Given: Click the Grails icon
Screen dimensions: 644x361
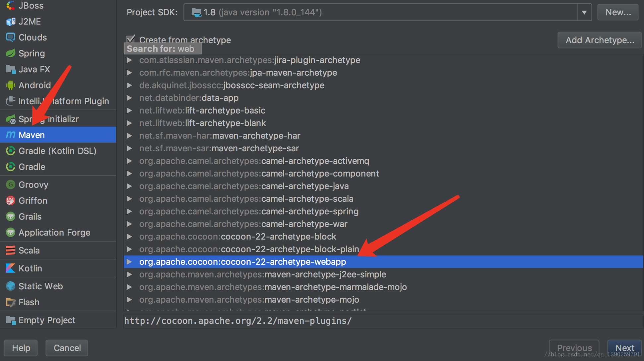Looking at the screenshot, I should 11,217.
